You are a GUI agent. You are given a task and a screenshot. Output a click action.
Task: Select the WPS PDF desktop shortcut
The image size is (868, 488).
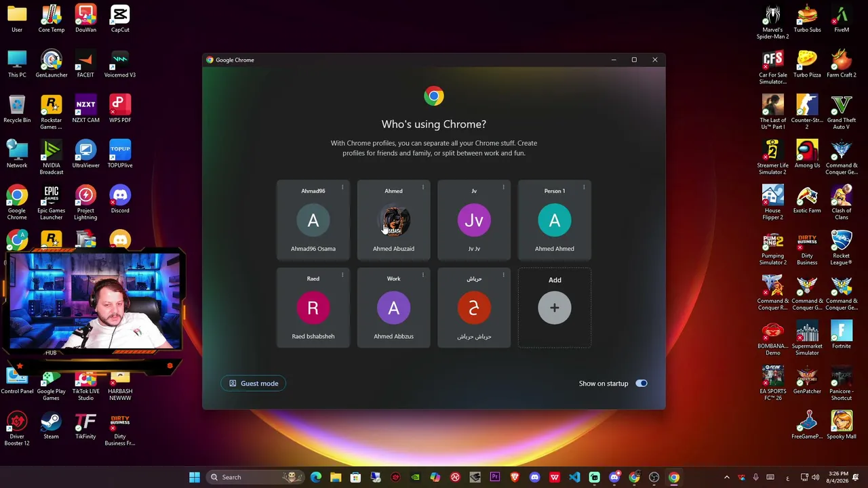coord(120,110)
